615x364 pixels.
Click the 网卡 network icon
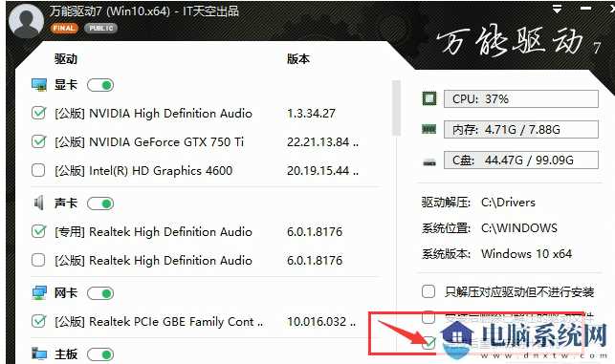point(39,292)
